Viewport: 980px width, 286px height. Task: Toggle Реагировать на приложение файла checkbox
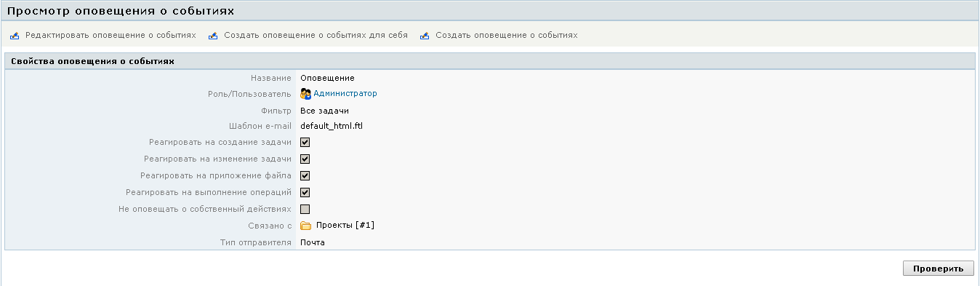tap(305, 176)
